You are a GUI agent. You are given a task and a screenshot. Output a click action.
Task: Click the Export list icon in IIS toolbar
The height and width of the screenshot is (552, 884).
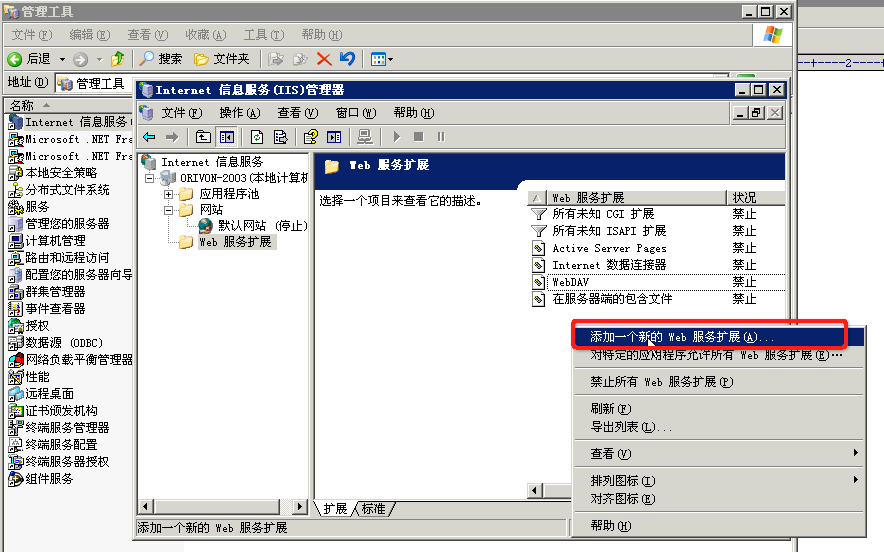coord(280,137)
